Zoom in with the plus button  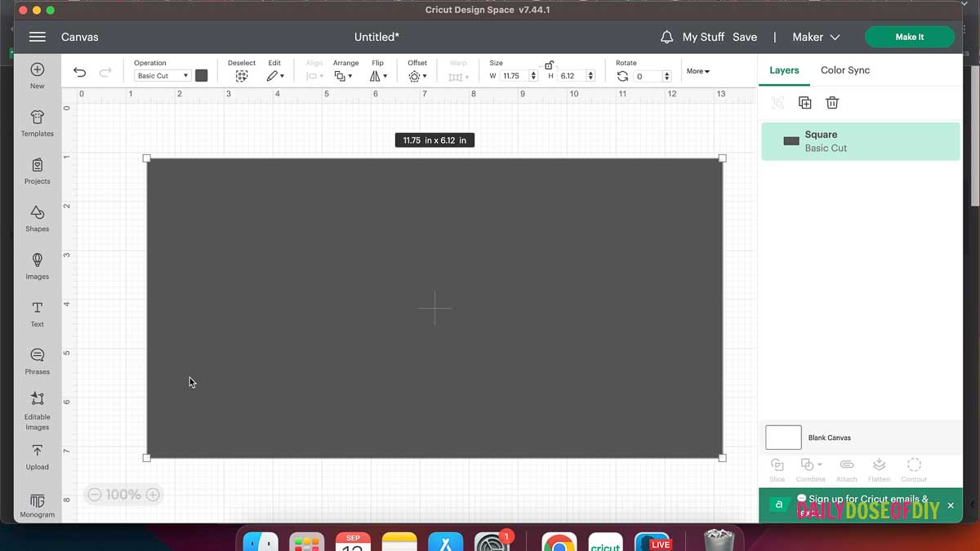tap(153, 495)
